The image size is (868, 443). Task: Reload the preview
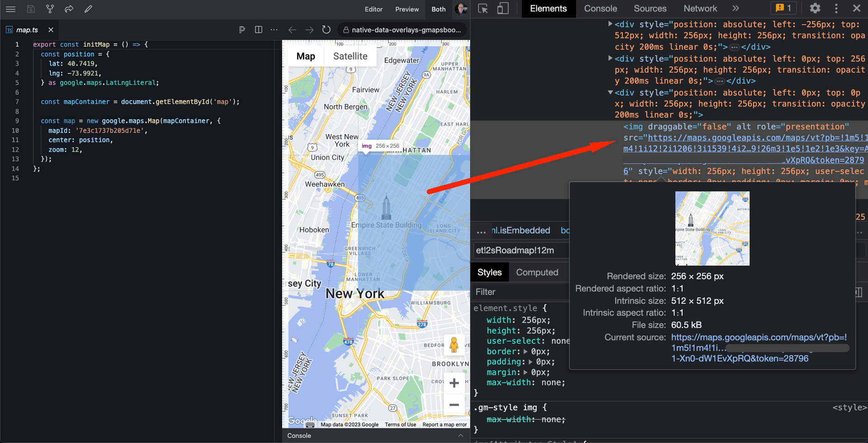[326, 30]
